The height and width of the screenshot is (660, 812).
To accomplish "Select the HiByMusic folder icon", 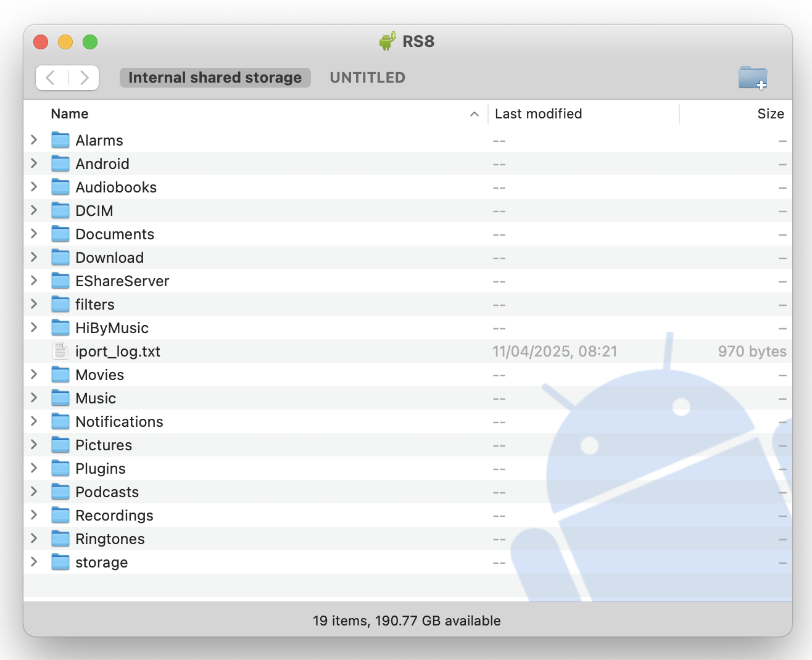I will (60, 328).
